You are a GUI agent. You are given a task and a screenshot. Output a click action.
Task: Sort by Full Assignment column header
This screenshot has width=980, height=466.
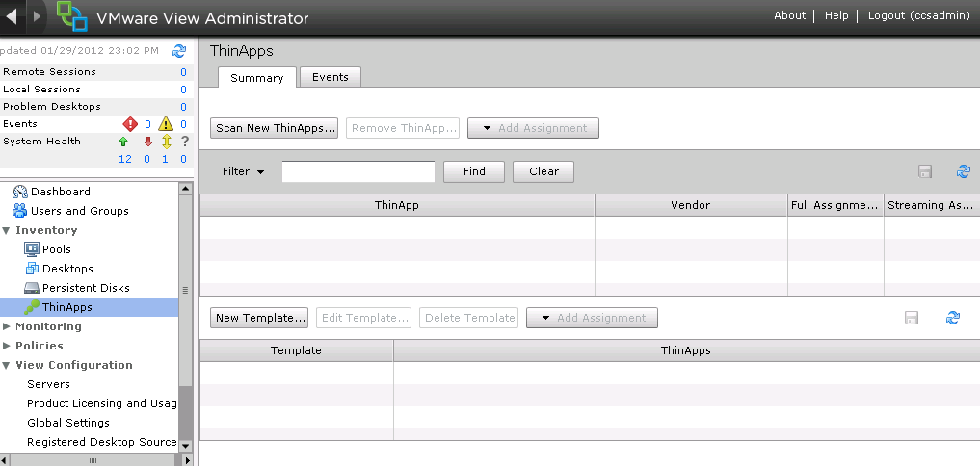pos(835,205)
